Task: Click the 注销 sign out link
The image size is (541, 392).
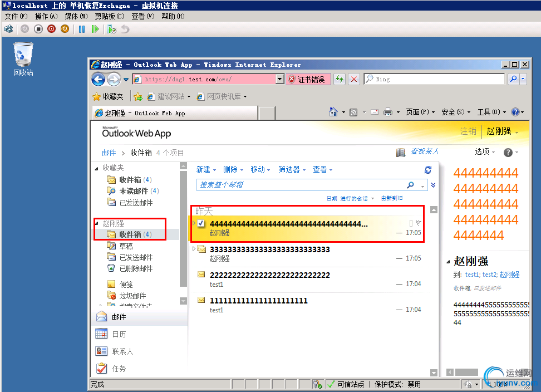Action: pos(468,131)
